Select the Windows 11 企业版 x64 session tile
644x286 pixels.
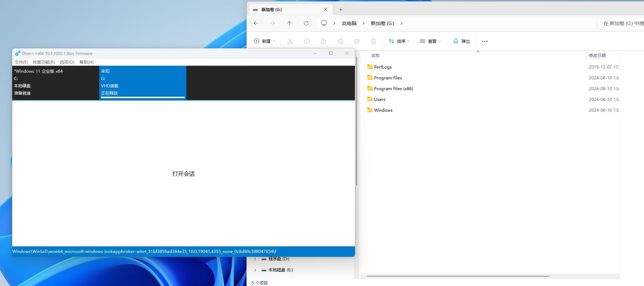[56, 82]
